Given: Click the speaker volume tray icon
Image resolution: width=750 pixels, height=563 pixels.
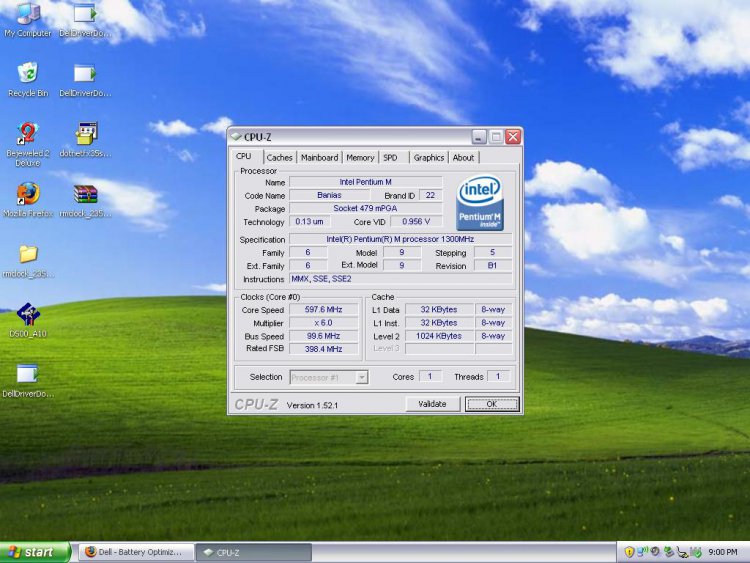Looking at the screenshot, I should click(x=655, y=552).
